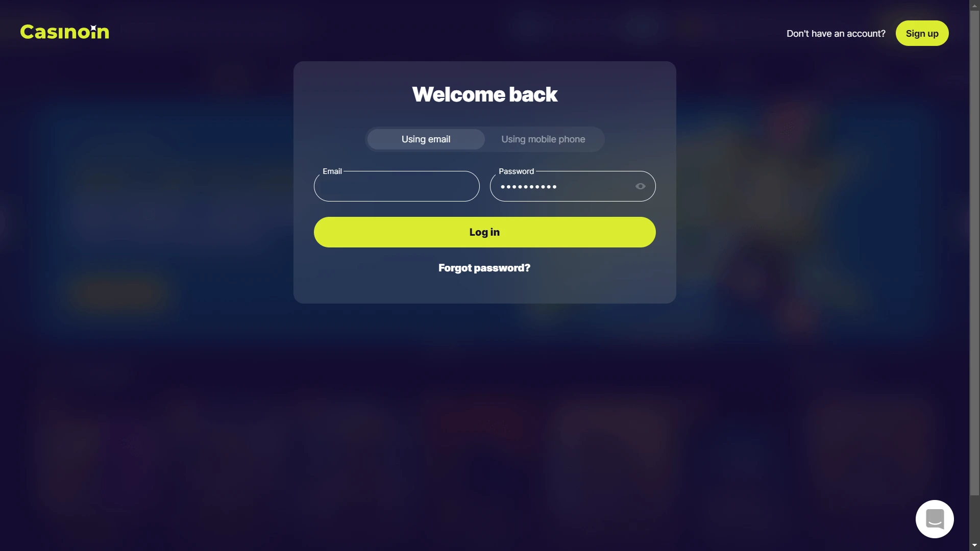The height and width of the screenshot is (551, 980).
Task: Click the 'Don't have an account?' text
Action: click(836, 32)
